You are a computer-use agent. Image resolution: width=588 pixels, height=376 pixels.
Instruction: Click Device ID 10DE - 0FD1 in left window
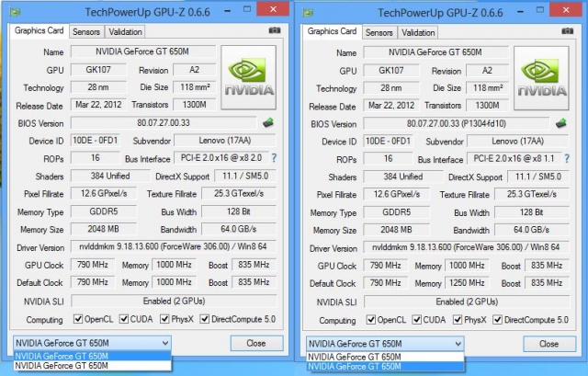96,141
